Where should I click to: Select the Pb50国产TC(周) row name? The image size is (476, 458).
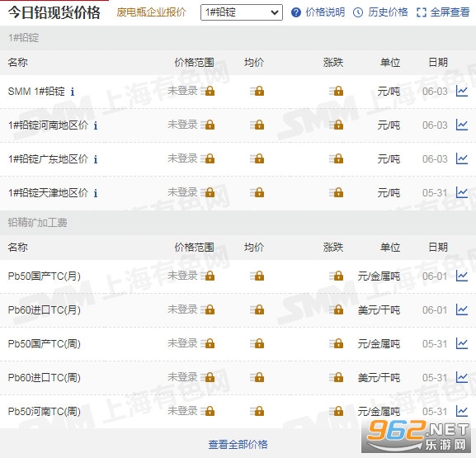click(x=45, y=343)
